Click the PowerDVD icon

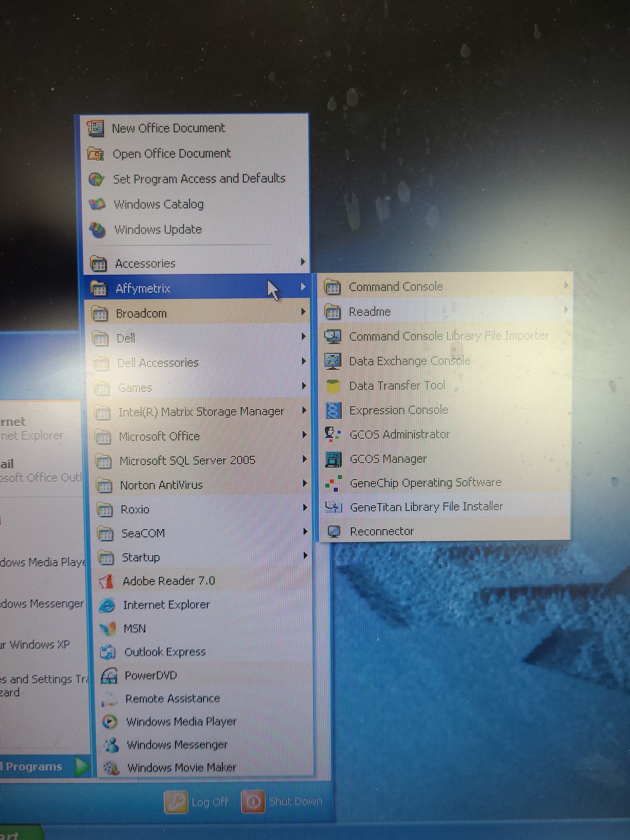(109, 675)
